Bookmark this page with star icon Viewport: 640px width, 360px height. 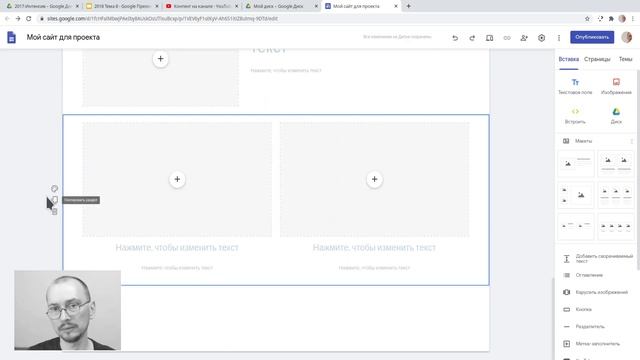pos(587,18)
